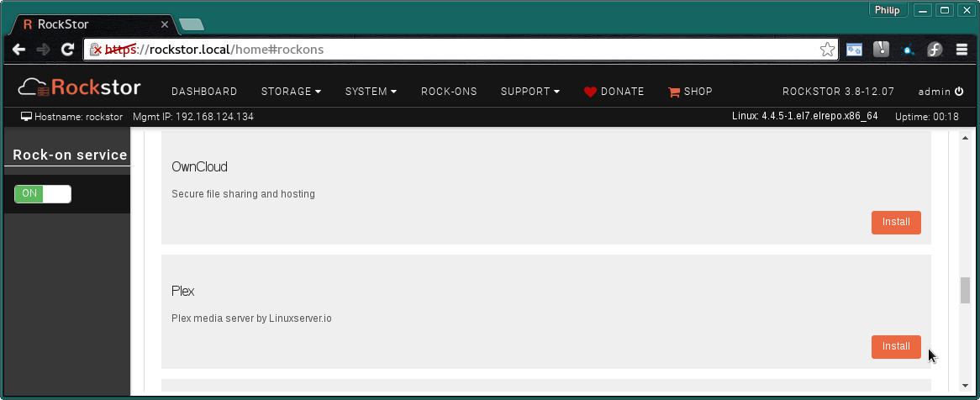This screenshot has width=980, height=400.
Task: Click the Rock-on service heading
Action: tap(70, 155)
